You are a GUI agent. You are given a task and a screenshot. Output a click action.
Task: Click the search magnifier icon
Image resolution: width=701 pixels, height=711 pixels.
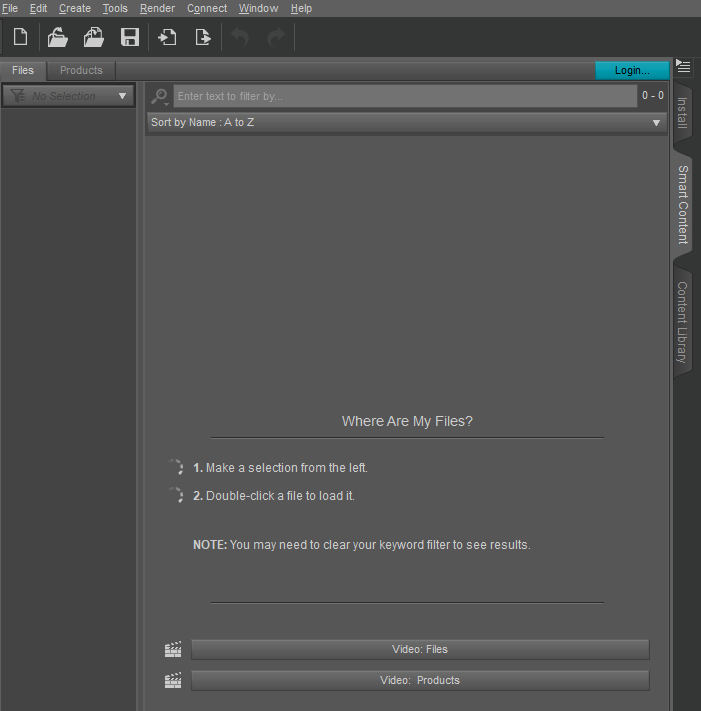tap(160, 96)
